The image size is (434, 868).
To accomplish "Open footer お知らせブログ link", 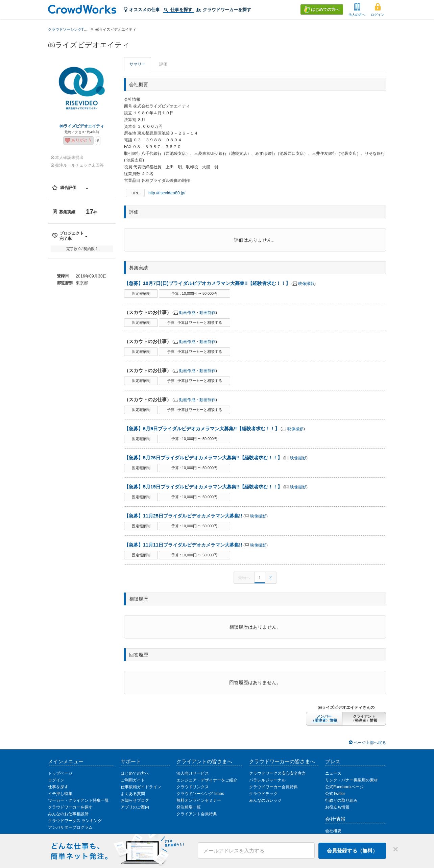I will (135, 800).
